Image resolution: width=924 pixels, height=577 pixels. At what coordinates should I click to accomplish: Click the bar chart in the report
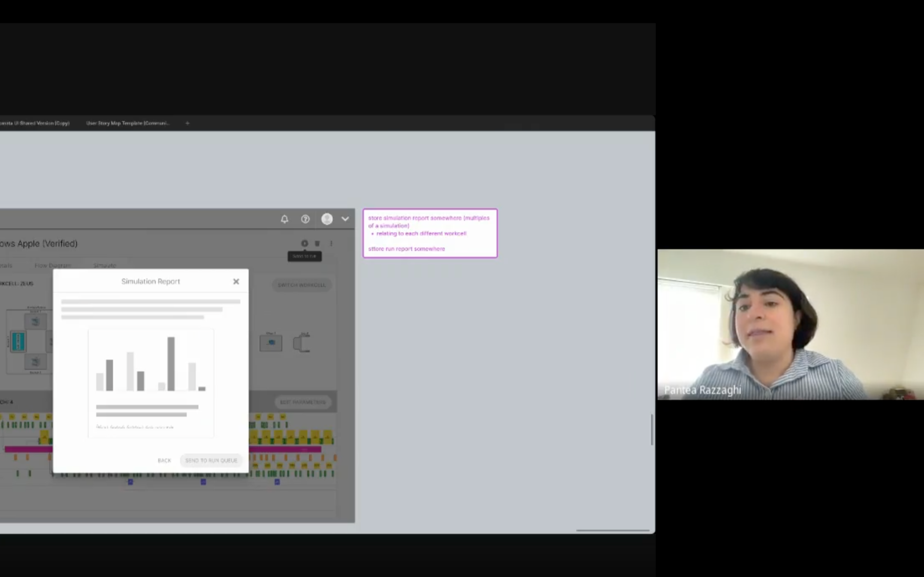151,364
